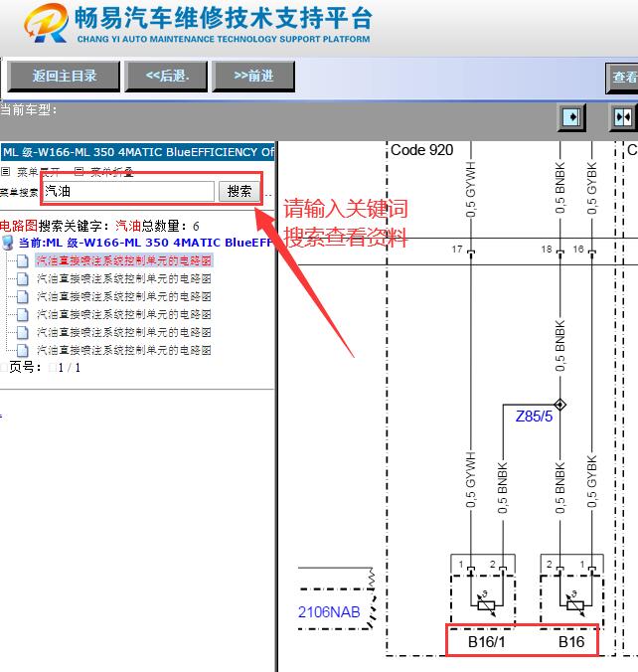Click the computer icon beside 当前:ML 级
638x672 pixels.
pos(8,243)
